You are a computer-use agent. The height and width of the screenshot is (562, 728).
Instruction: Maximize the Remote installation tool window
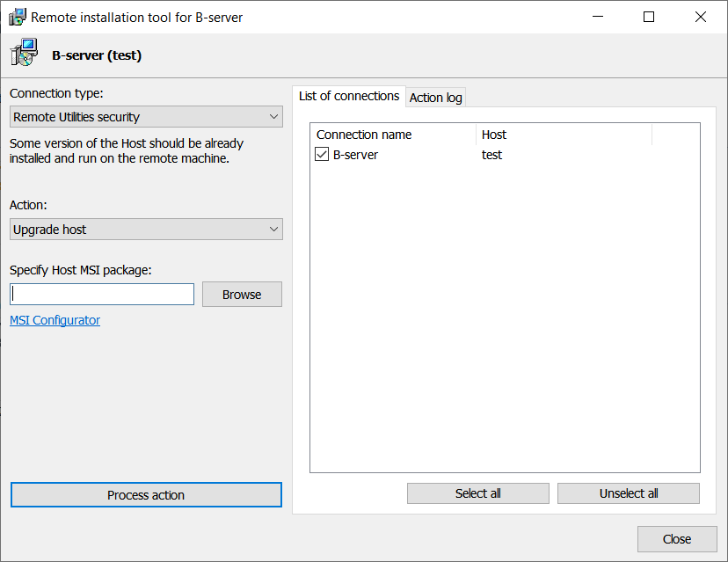point(649,17)
